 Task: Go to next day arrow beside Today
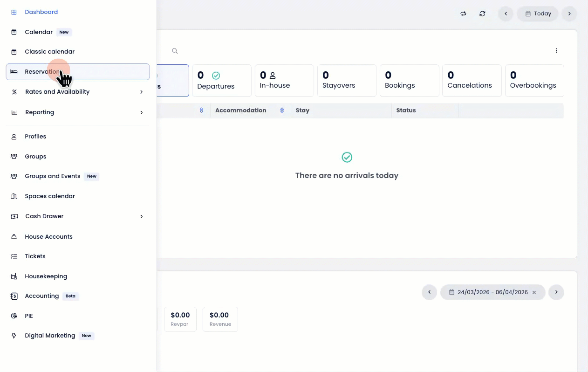(569, 14)
